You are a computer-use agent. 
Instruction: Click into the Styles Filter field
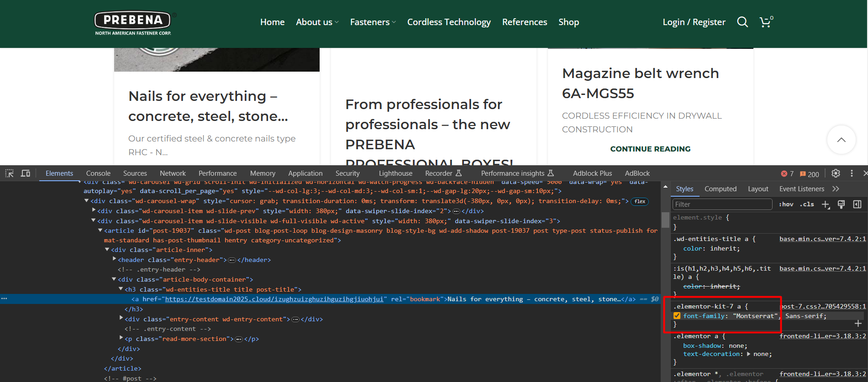pyautogui.click(x=722, y=204)
